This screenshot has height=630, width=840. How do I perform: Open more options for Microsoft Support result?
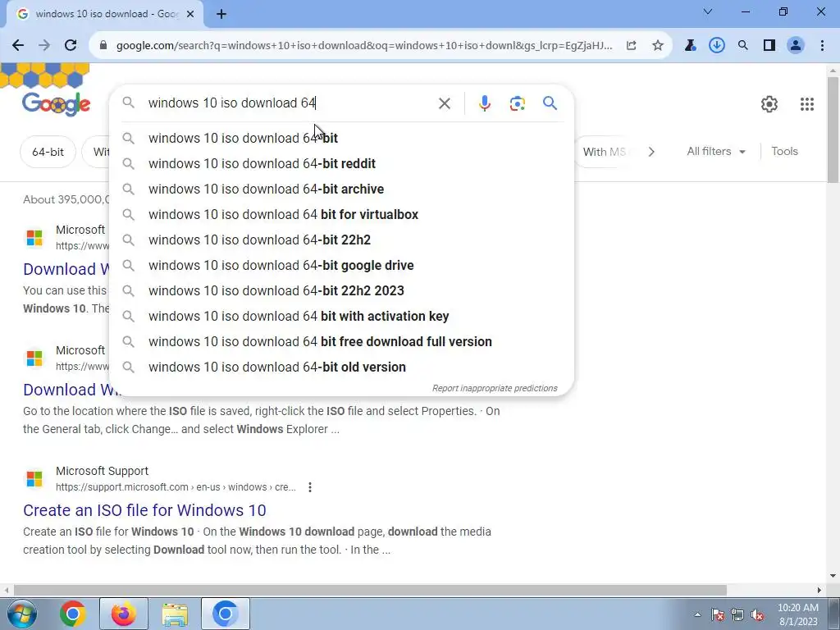[x=309, y=487]
